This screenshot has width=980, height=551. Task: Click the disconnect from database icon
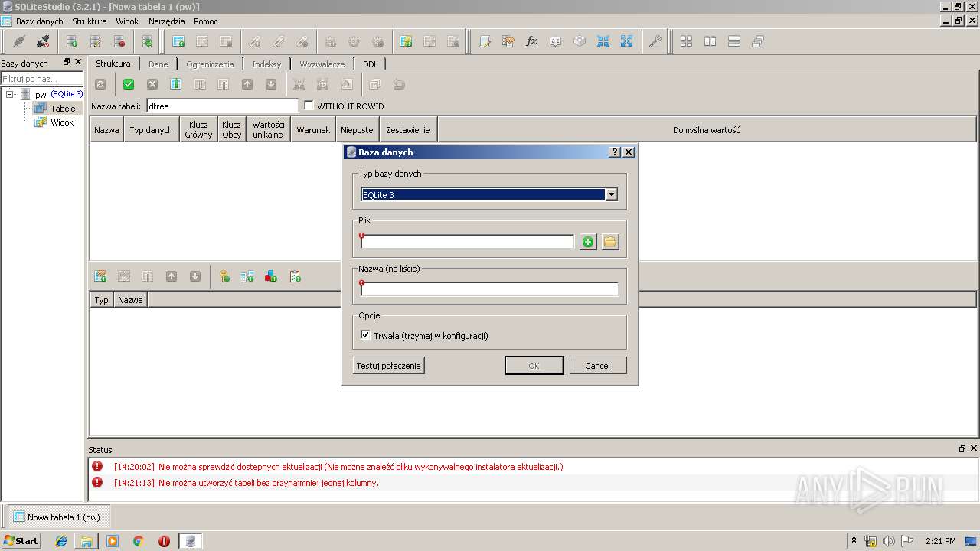(x=43, y=42)
